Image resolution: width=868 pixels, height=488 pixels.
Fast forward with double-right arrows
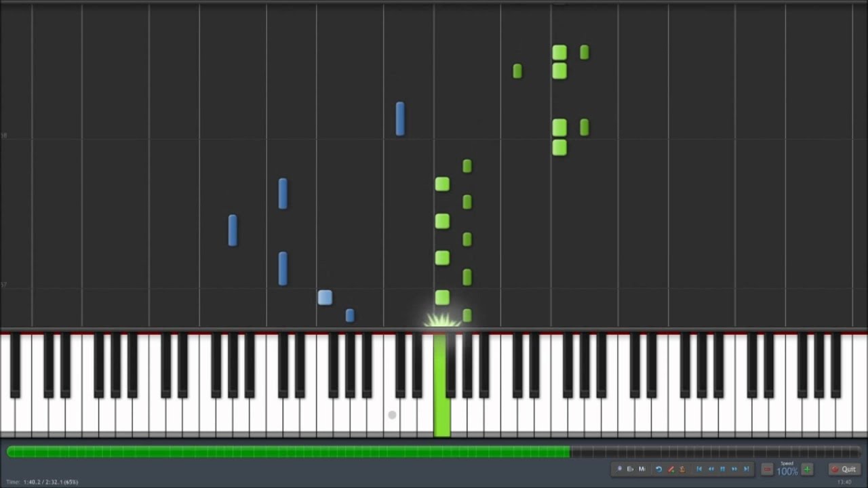[734, 469]
